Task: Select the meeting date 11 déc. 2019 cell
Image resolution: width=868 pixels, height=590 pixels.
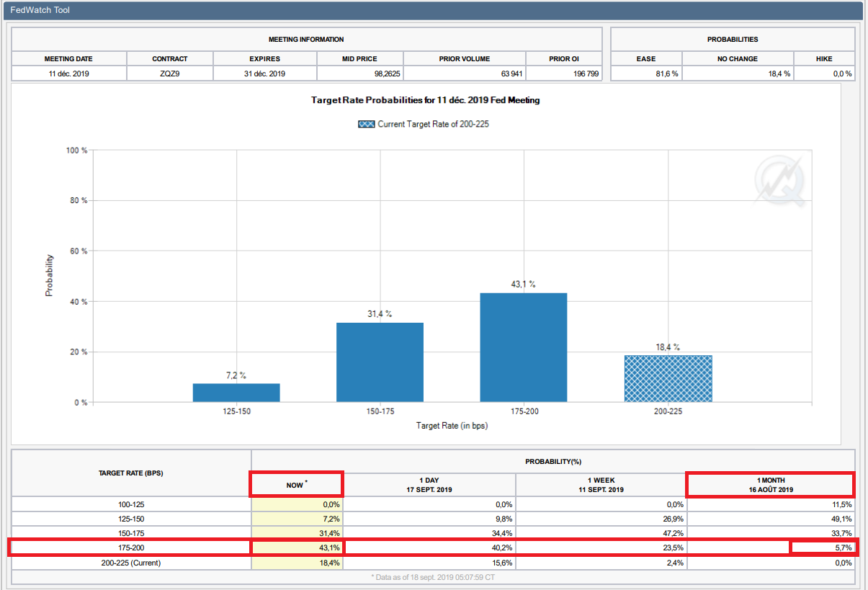Action: click(68, 73)
